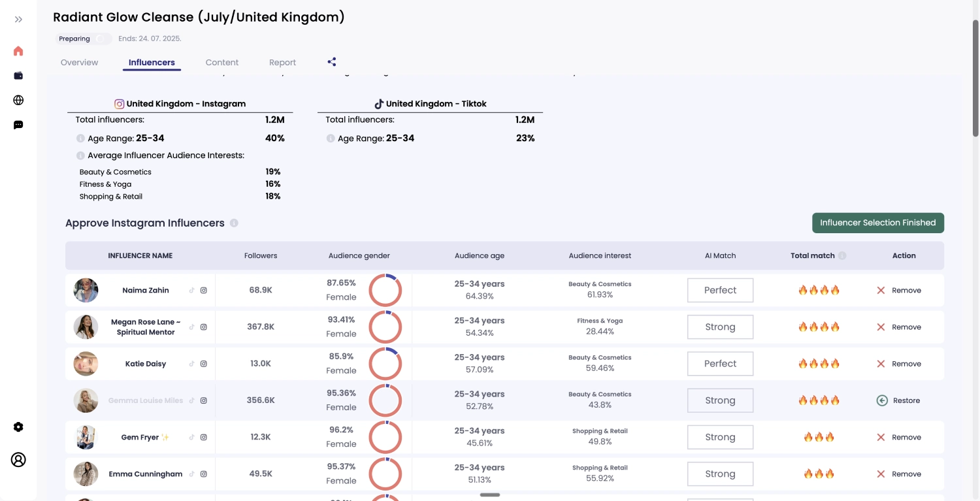This screenshot has width=980, height=501.
Task: Click the Audience interest column header
Action: tap(600, 256)
